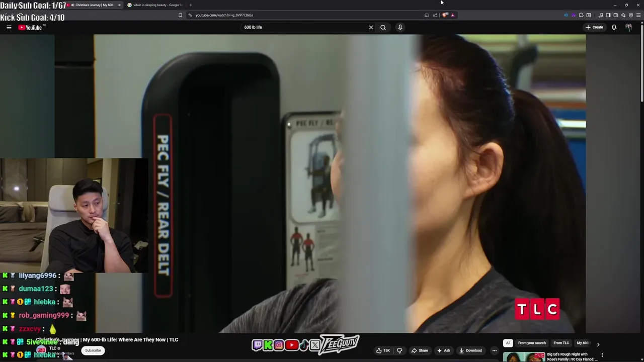644x362 pixels.
Task: Share the YouTube video
Action: [x=420, y=350]
